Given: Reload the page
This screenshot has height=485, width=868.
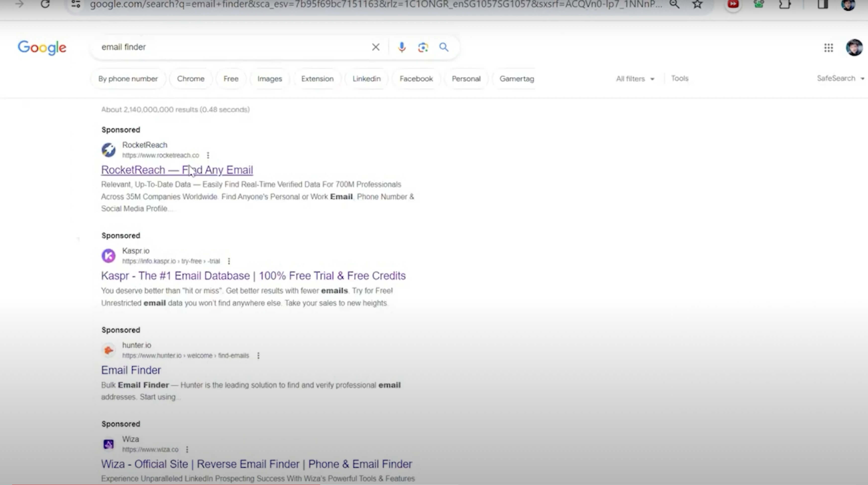Looking at the screenshot, I should coord(45,4).
